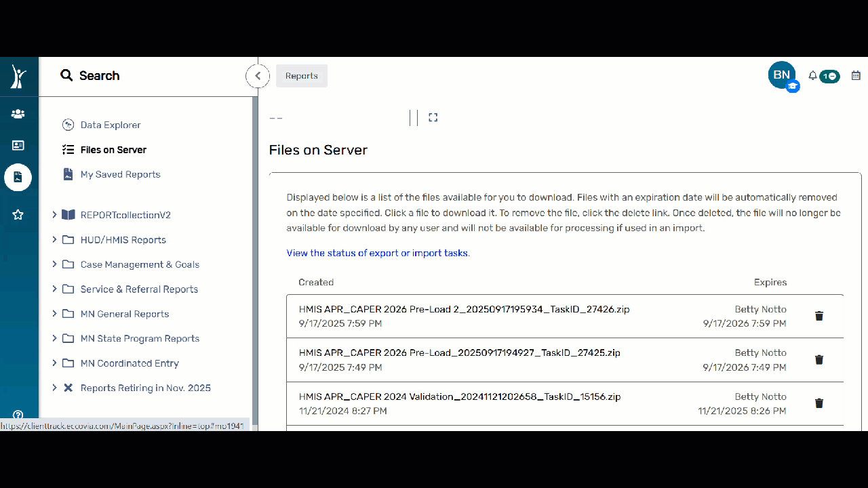Viewport: 868px width, 488px height.
Task: Click the Reports breadcrumb tab
Action: [302, 76]
